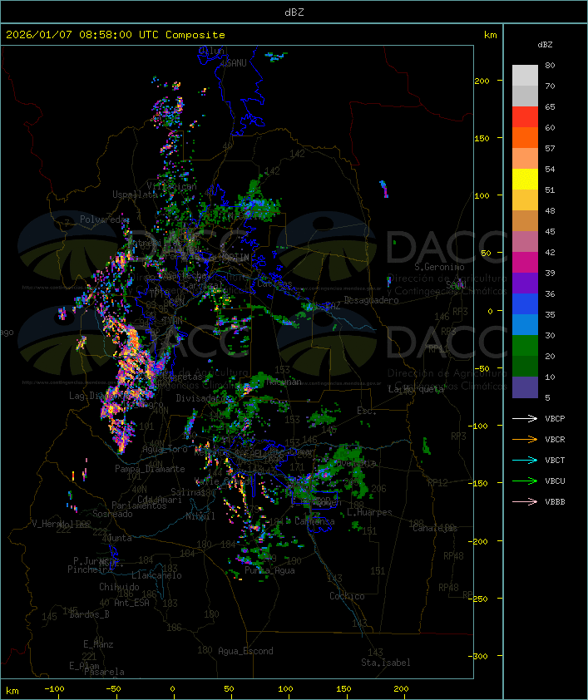This screenshot has width=588, height=700.
Task: Click the 150 tick on bottom km axis
Action: pos(343,689)
